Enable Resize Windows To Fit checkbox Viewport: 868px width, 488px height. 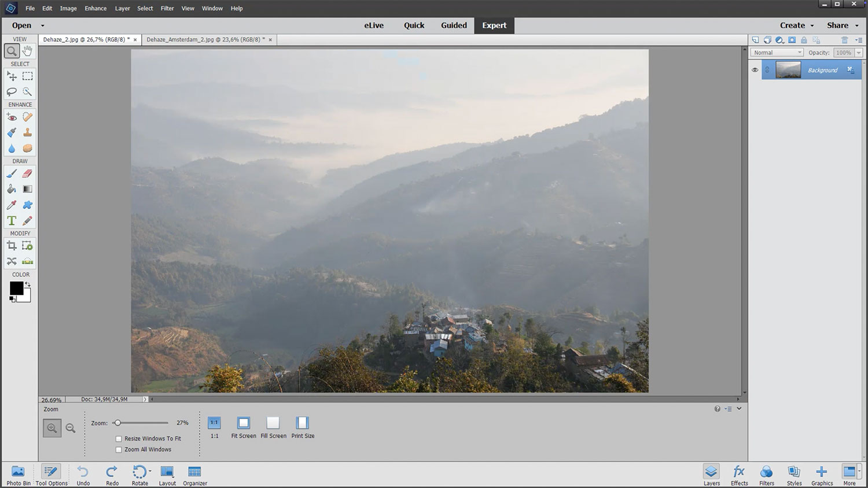tap(119, 439)
